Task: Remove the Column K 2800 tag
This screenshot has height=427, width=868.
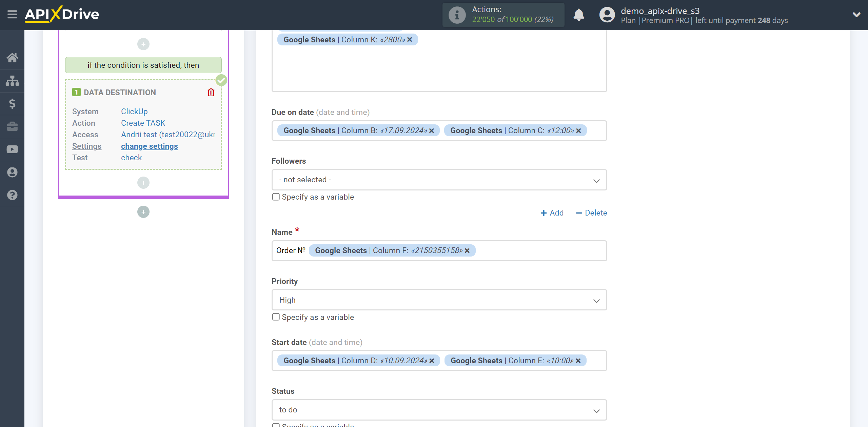Action: [x=410, y=40]
